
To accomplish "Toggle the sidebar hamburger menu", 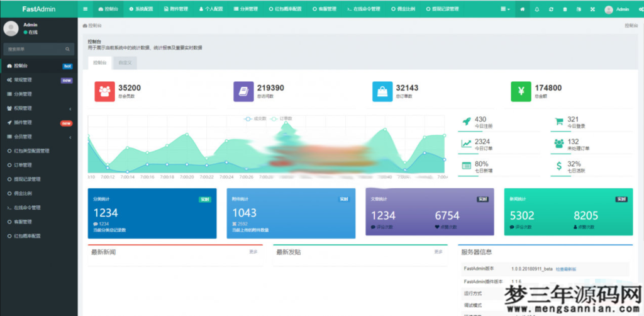I will [x=86, y=9].
